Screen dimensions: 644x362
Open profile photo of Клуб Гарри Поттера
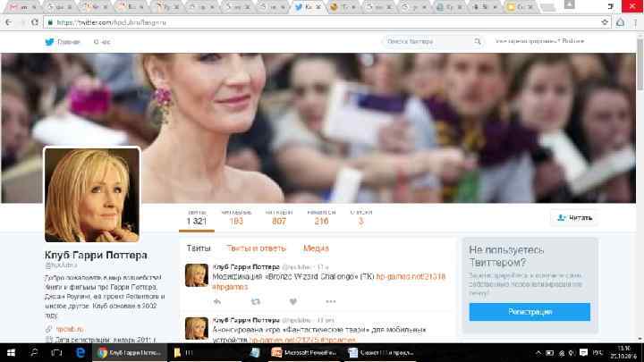(x=92, y=195)
